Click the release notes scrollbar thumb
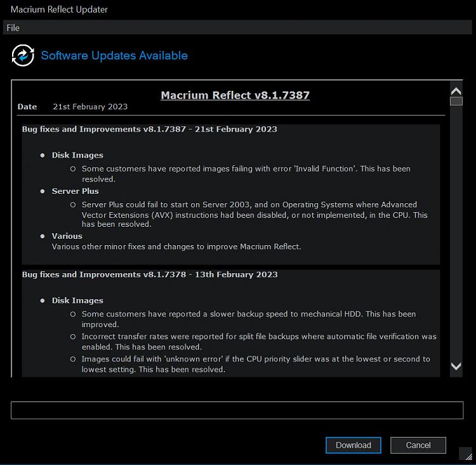476x465 pixels. click(x=456, y=101)
